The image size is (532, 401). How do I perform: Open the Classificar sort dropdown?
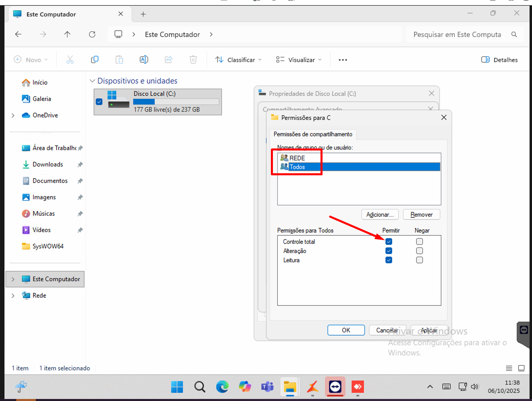click(x=238, y=60)
